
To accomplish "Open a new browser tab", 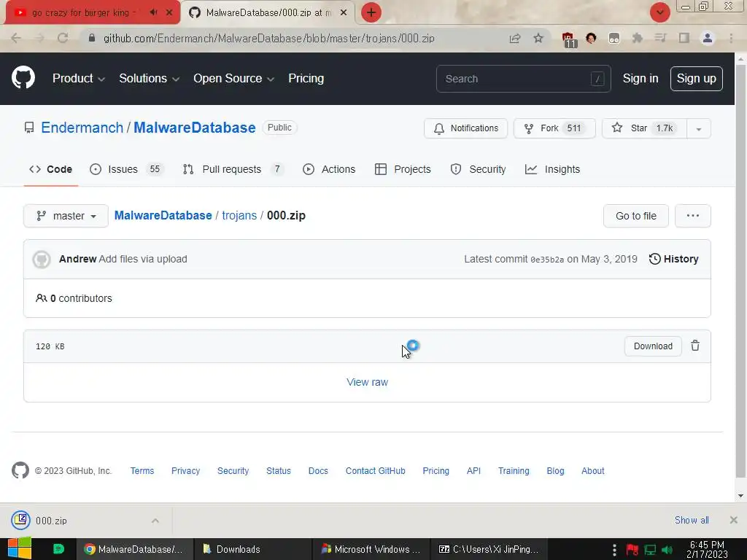I will tap(371, 13).
